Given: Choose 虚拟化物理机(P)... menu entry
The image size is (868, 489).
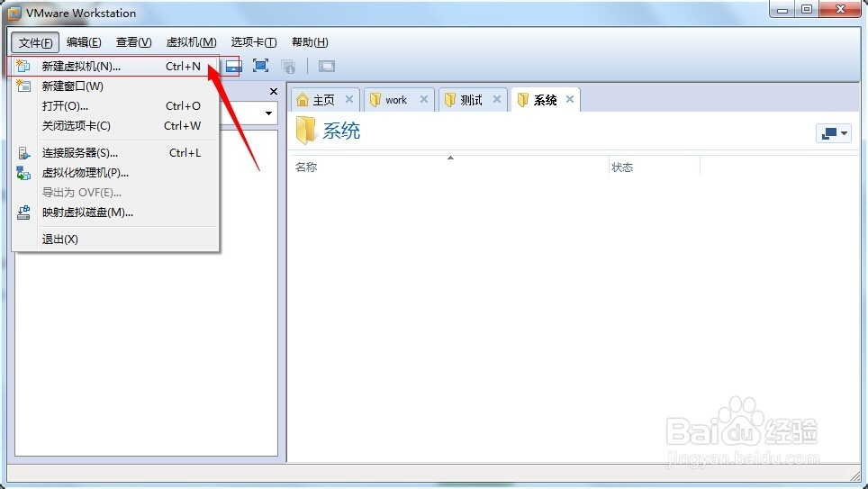Looking at the screenshot, I should pos(115,173).
